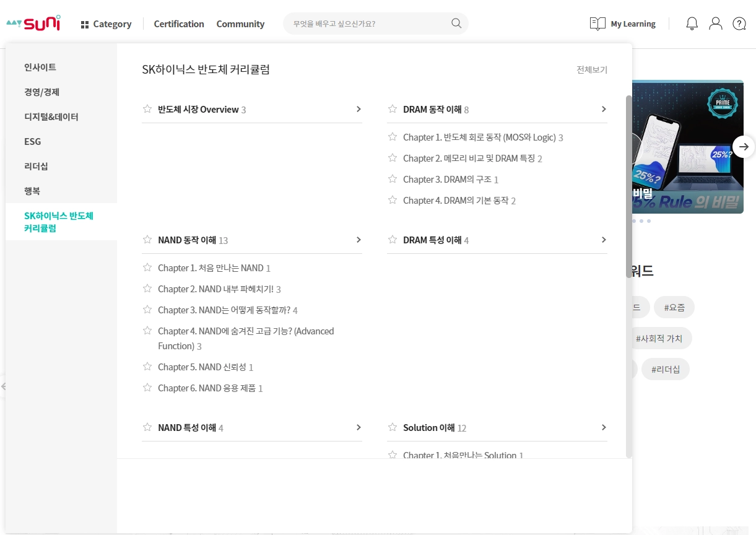Favorite star for 반도체 시장 Overview
Image resolution: width=756 pixels, height=535 pixels.
[x=147, y=109]
